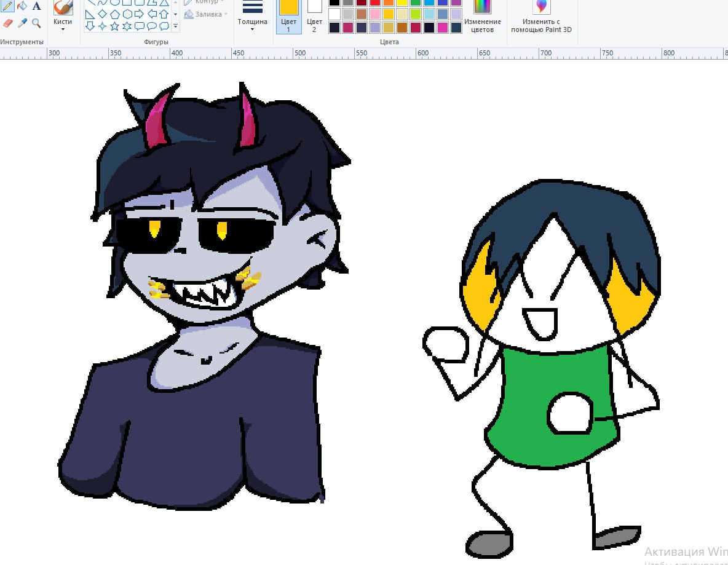Pick the cream palette swatch
This screenshot has width=728, height=565.
(x=402, y=14)
